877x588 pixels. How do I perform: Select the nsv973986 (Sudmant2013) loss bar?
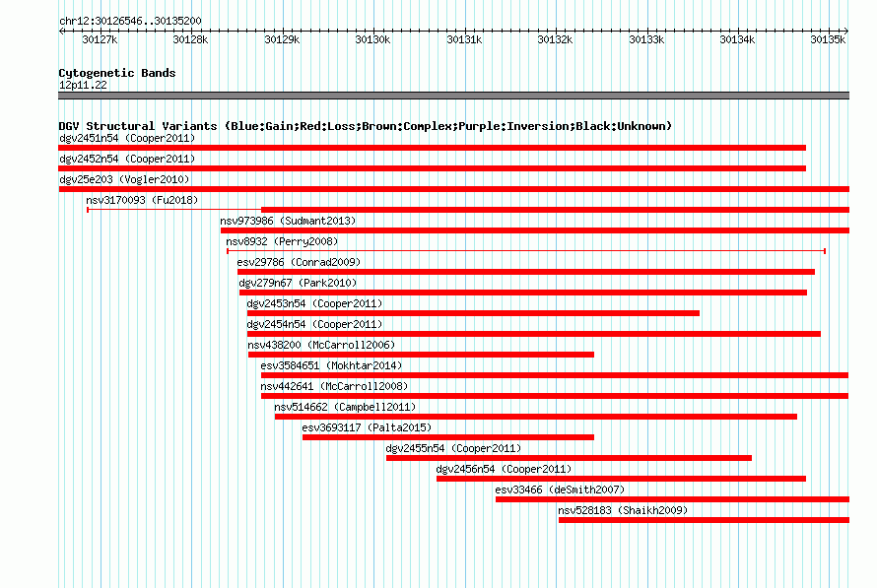[x=535, y=230]
